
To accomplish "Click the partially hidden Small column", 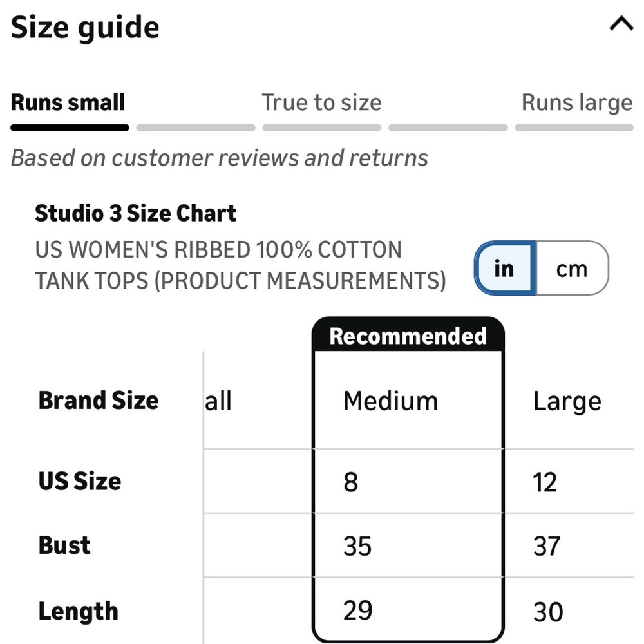I will point(218,401).
